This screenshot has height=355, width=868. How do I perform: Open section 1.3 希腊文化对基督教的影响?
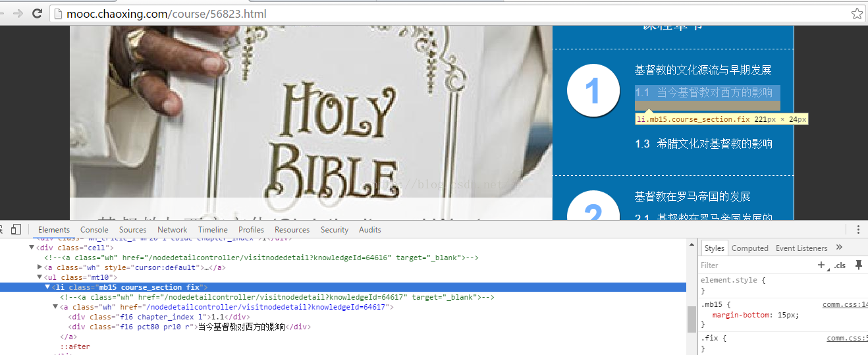pyautogui.click(x=703, y=144)
